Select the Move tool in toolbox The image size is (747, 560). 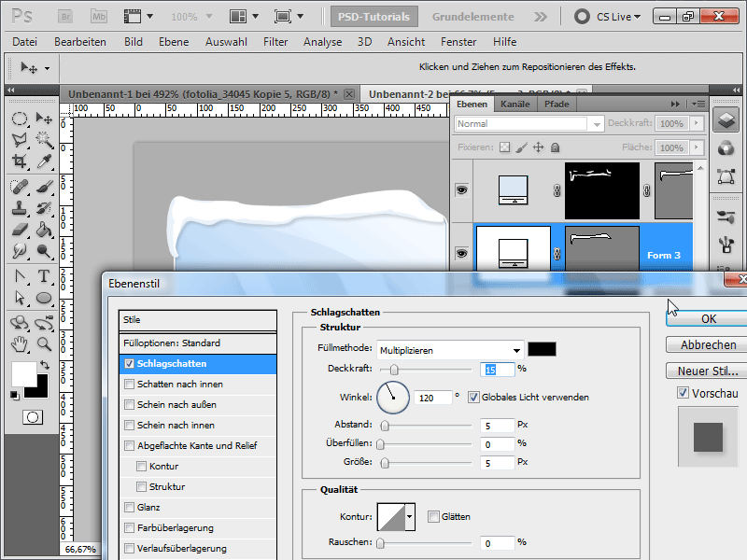pos(44,119)
